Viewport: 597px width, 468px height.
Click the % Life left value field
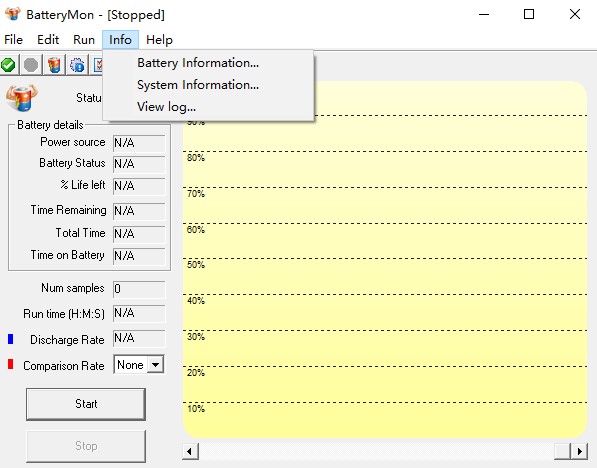(x=139, y=186)
